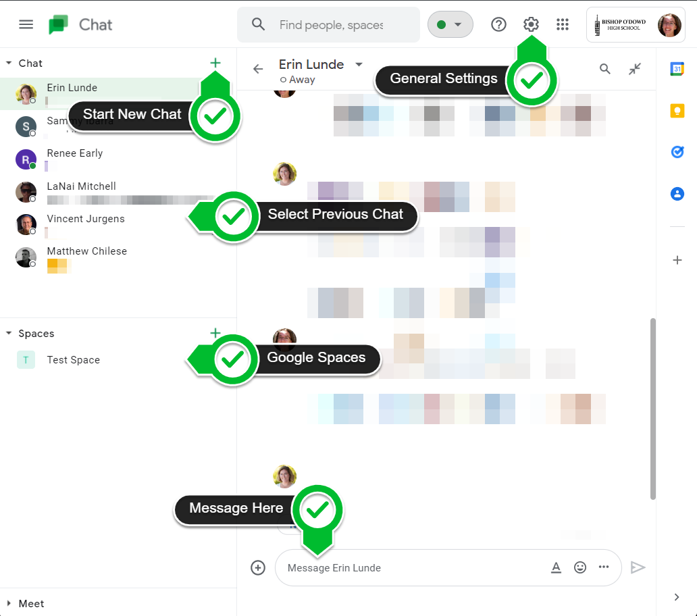Open the Google apps grid
This screenshot has width=697, height=616.
563,24
